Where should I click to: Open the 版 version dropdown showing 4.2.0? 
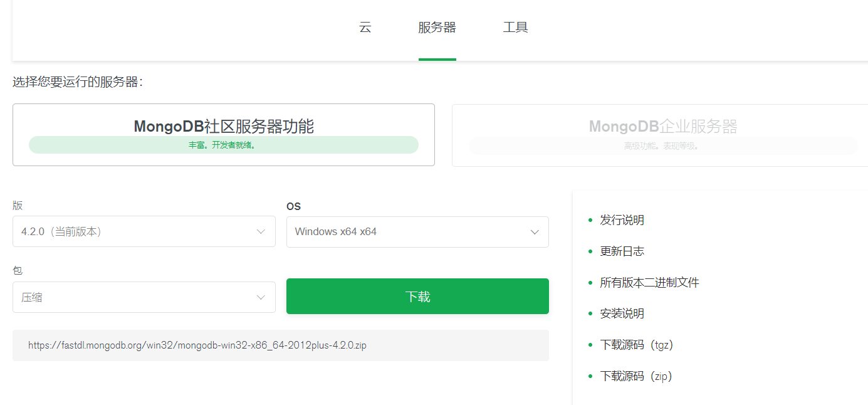[x=144, y=231]
